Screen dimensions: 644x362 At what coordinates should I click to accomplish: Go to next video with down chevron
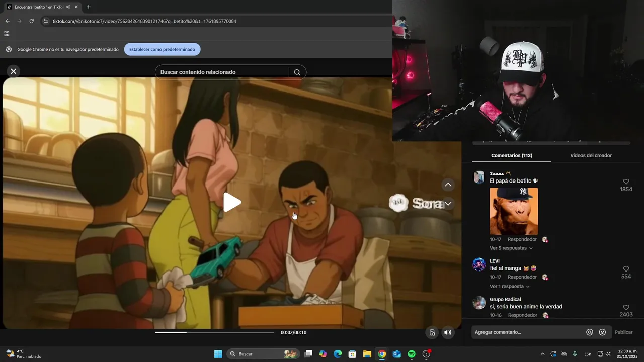448,204
